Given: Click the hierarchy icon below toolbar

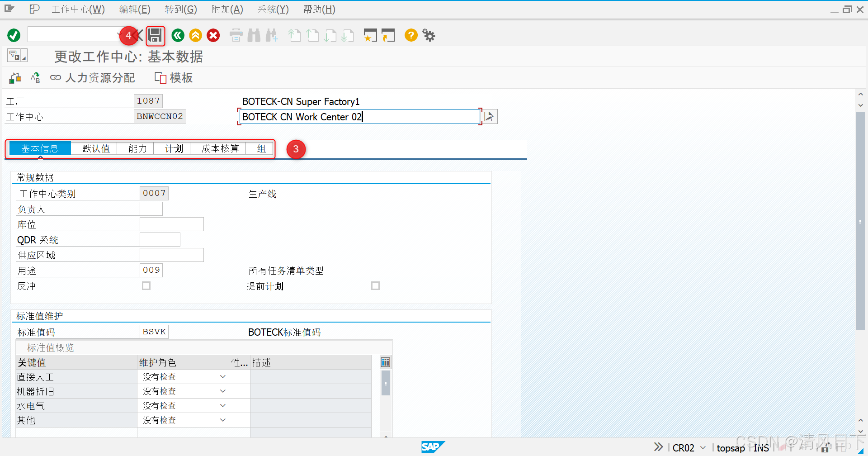Looking at the screenshot, I should 17,56.
